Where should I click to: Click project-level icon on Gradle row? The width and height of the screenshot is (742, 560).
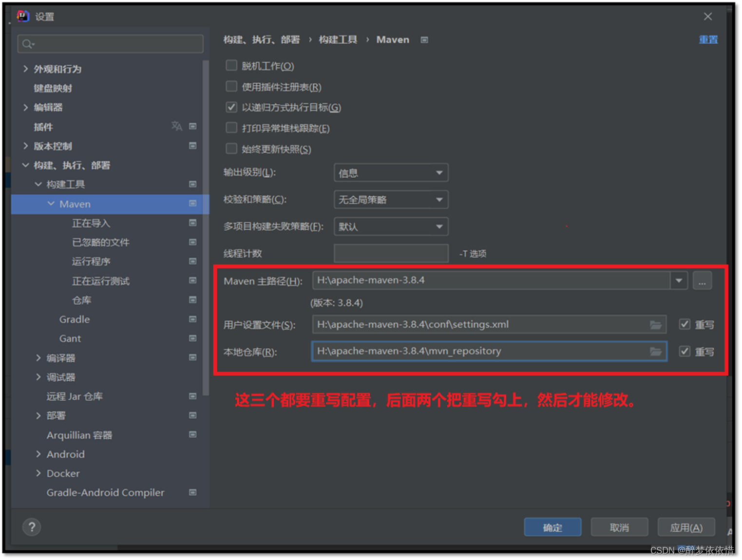pyautogui.click(x=193, y=319)
